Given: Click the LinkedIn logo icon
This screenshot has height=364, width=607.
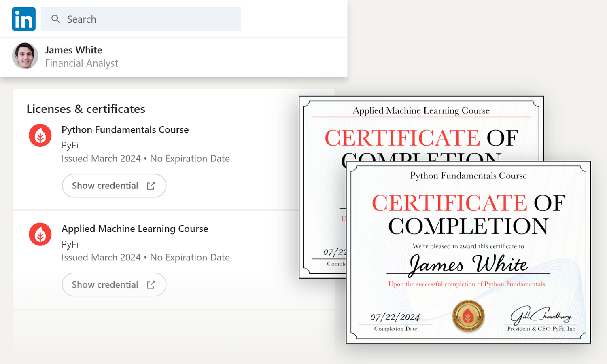Looking at the screenshot, I should [23, 19].
